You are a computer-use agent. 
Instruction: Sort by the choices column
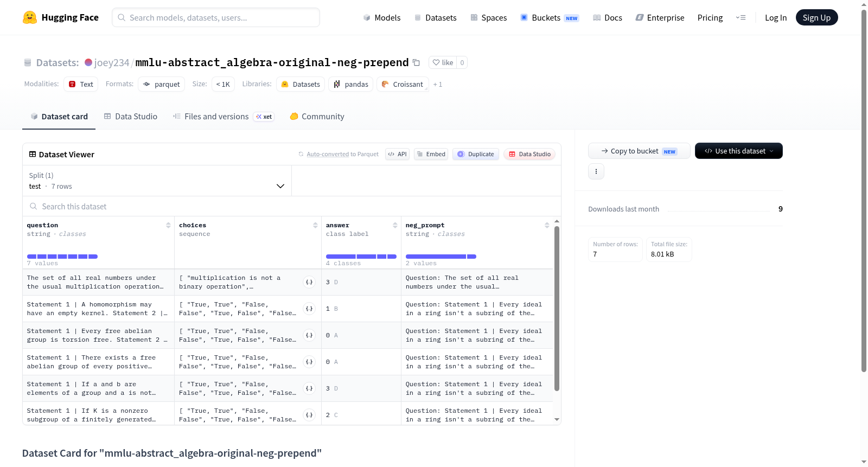point(315,225)
